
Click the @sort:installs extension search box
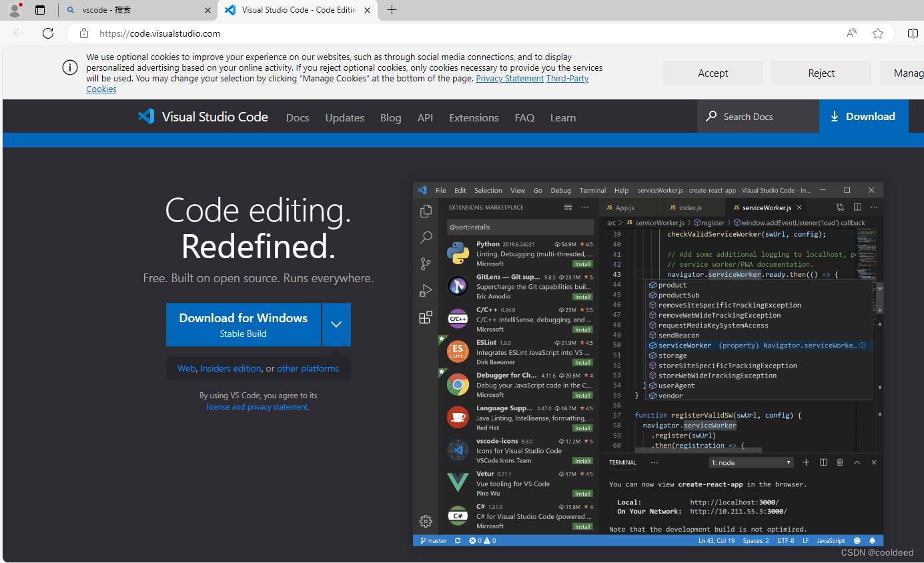(520, 227)
